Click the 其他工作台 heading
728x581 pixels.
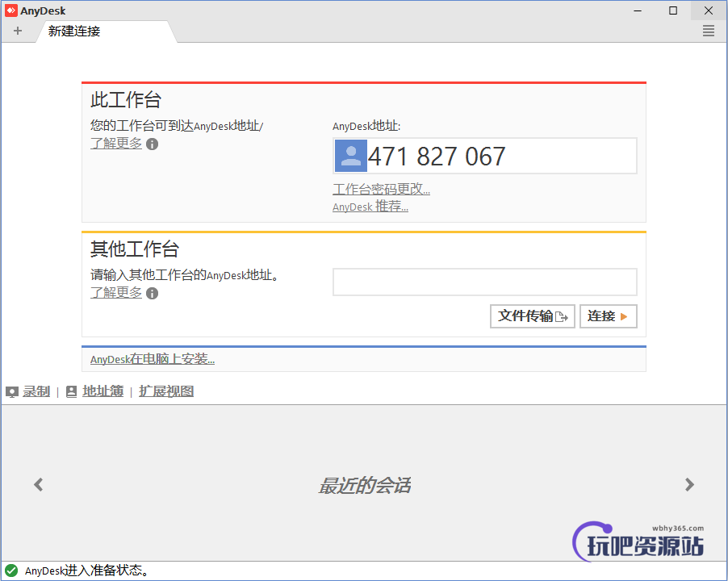(135, 249)
